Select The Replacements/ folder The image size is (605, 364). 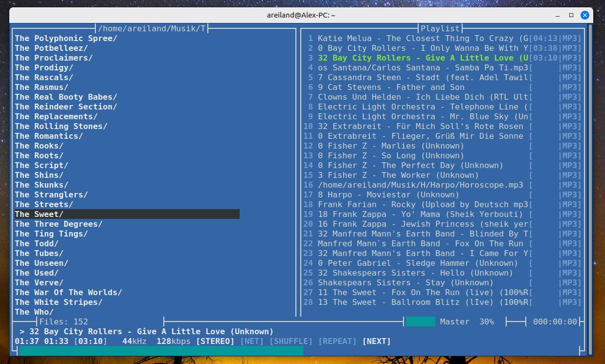click(56, 116)
